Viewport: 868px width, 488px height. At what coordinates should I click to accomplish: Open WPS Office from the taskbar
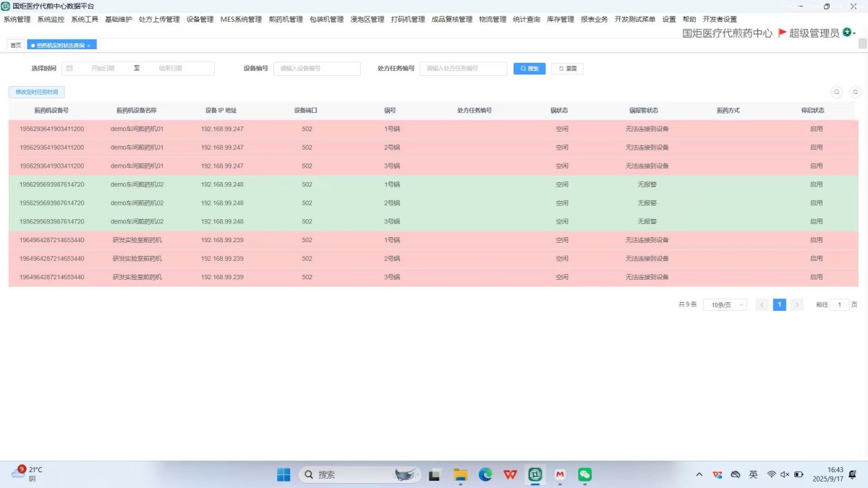point(511,474)
